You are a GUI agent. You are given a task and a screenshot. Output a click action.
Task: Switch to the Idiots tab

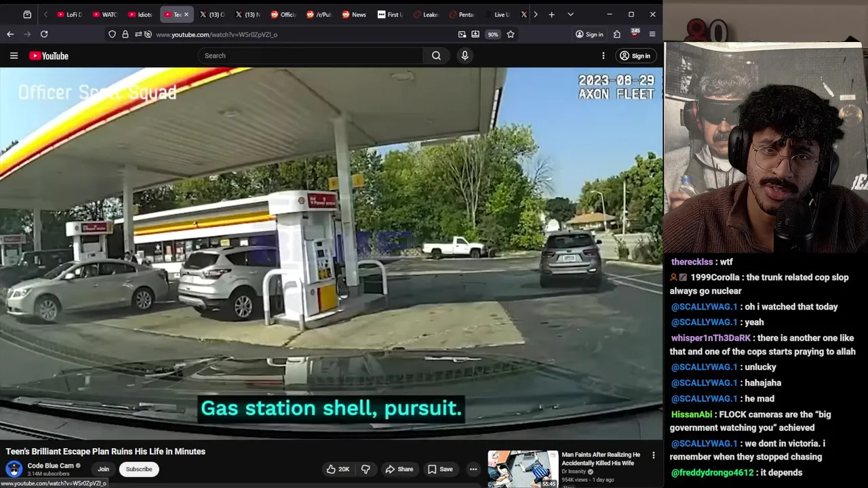pyautogui.click(x=141, y=14)
